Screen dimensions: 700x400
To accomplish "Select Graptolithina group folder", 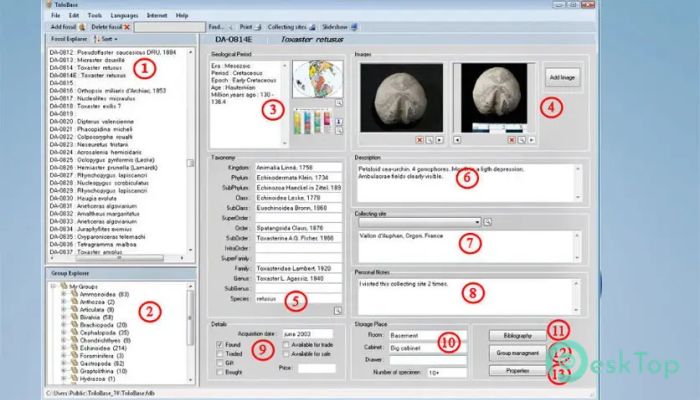I will point(99,371).
